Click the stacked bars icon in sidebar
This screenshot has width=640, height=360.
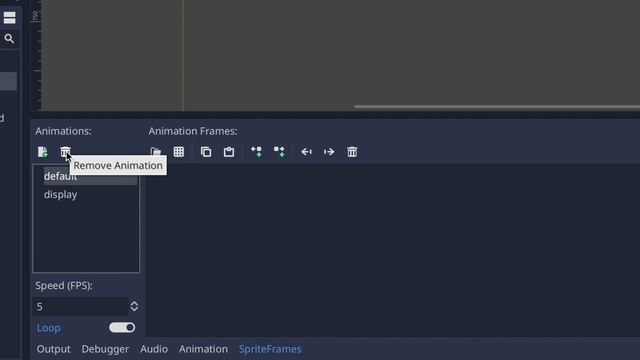pos(9,18)
